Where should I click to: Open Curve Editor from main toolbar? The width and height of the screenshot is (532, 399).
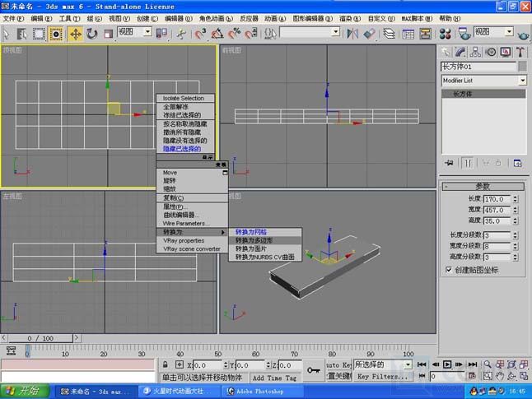408,34
